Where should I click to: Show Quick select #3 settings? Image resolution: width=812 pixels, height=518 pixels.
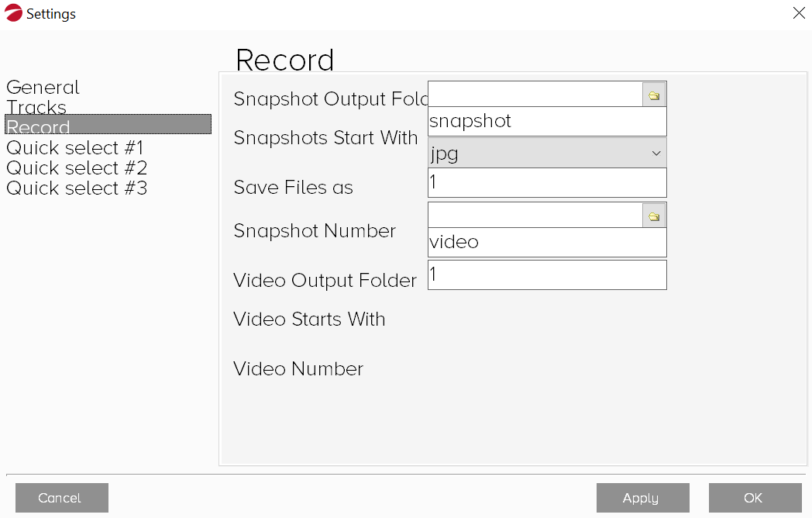point(77,188)
